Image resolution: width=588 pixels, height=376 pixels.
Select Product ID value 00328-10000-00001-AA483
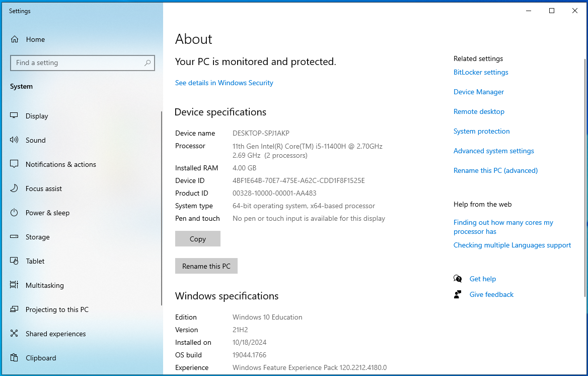(274, 193)
